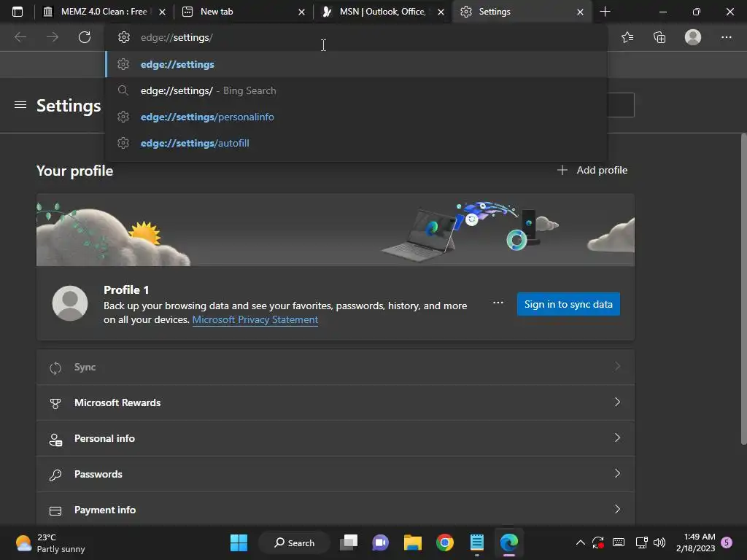This screenshot has height=560, width=747.
Task: Open weather widget showing 23°C
Action: pyautogui.click(x=50, y=542)
